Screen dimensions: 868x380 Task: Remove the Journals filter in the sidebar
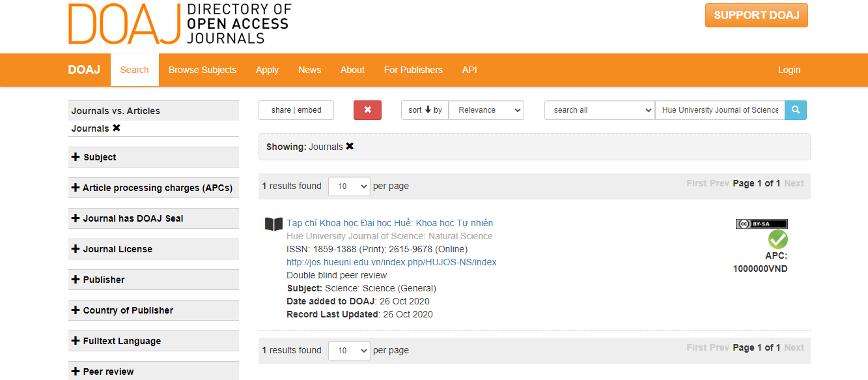[117, 128]
